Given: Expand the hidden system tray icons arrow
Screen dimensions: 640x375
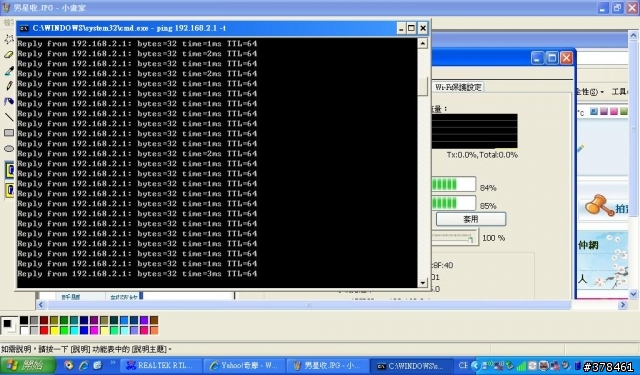Looking at the screenshot, I should tap(475, 366).
